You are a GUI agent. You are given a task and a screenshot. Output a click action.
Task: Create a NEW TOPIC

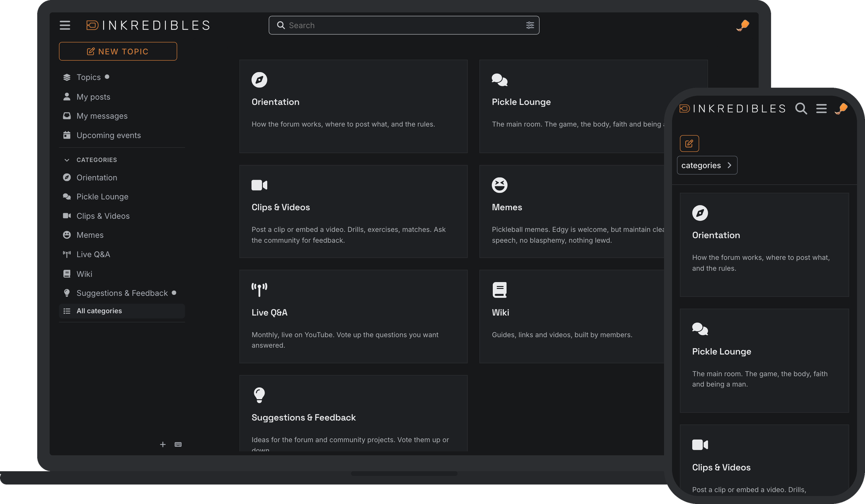coord(118,51)
